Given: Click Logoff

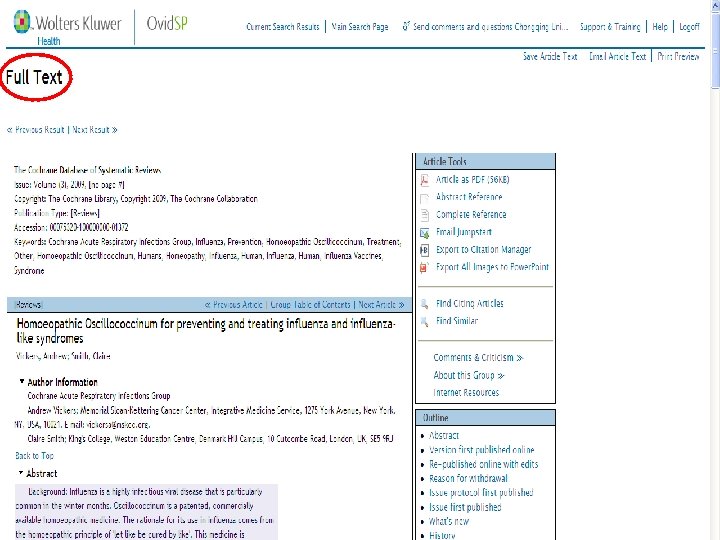Looking at the screenshot, I should 689,27.
